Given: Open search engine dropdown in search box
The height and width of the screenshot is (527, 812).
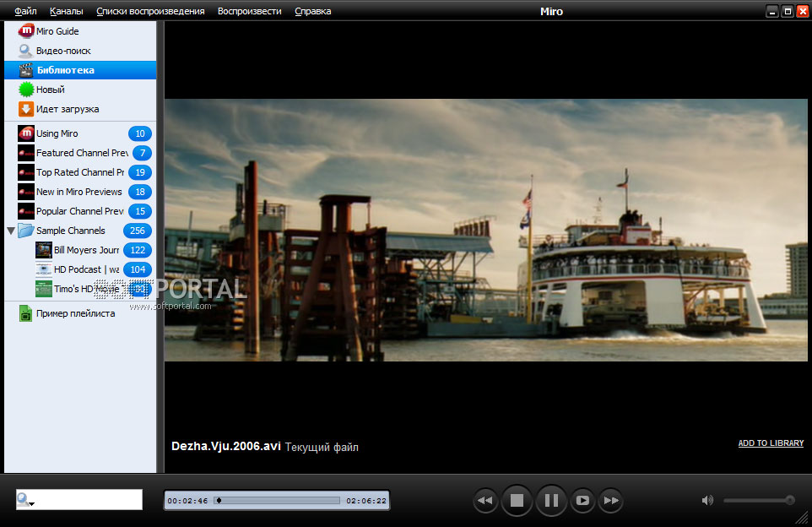Looking at the screenshot, I should (x=25, y=500).
